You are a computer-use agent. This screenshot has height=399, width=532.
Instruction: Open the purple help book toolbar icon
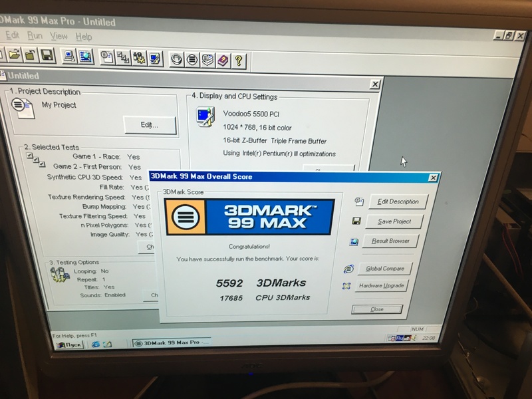coord(223,61)
